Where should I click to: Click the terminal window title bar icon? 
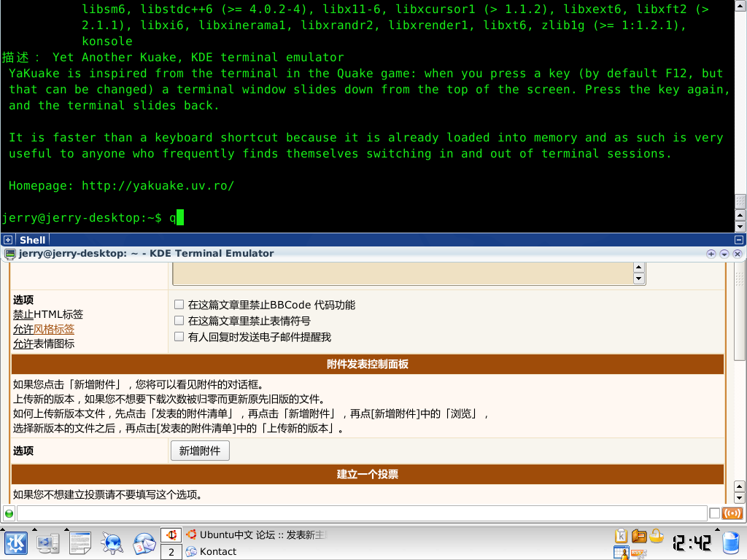[x=10, y=254]
